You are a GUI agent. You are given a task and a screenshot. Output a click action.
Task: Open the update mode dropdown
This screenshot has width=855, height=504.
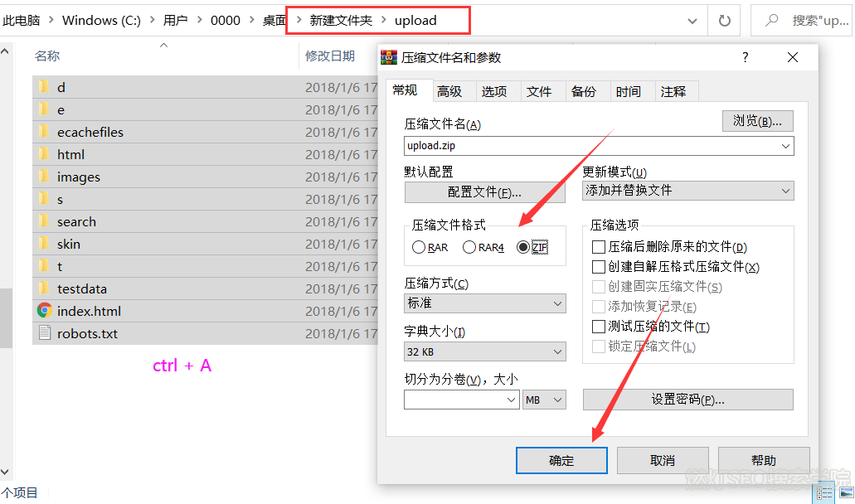point(785,191)
